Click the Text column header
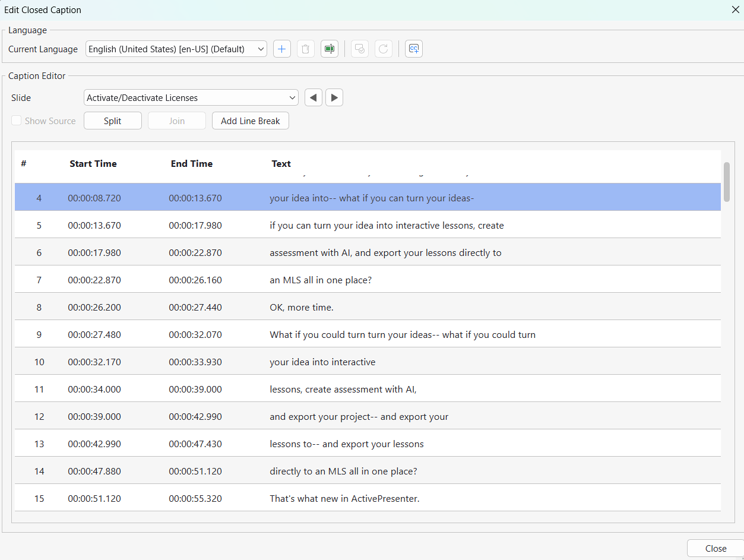 tap(281, 164)
